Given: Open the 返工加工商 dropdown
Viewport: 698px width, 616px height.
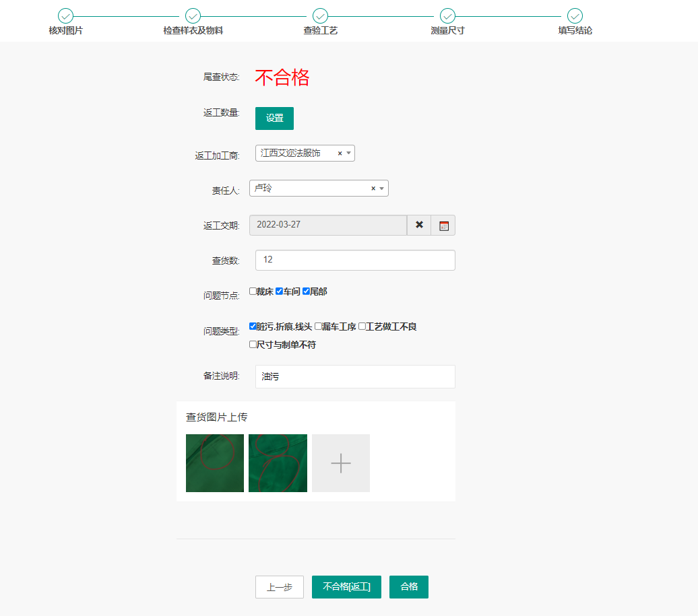Looking at the screenshot, I should tap(348, 153).
